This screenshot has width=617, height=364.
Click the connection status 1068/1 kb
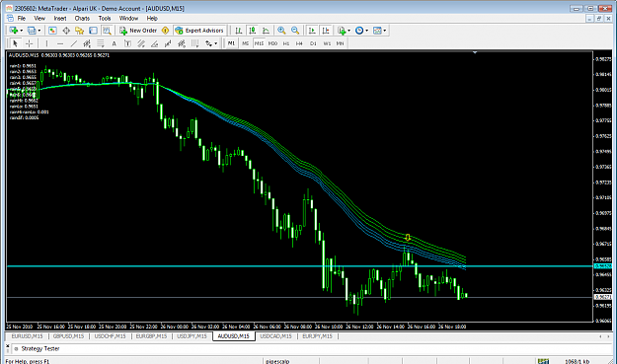coord(577,361)
